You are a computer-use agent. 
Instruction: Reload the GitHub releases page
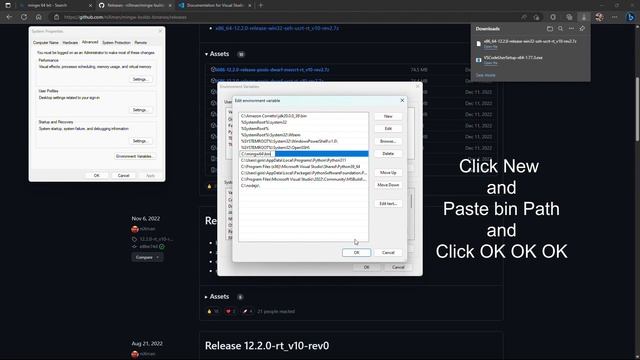pos(24,17)
